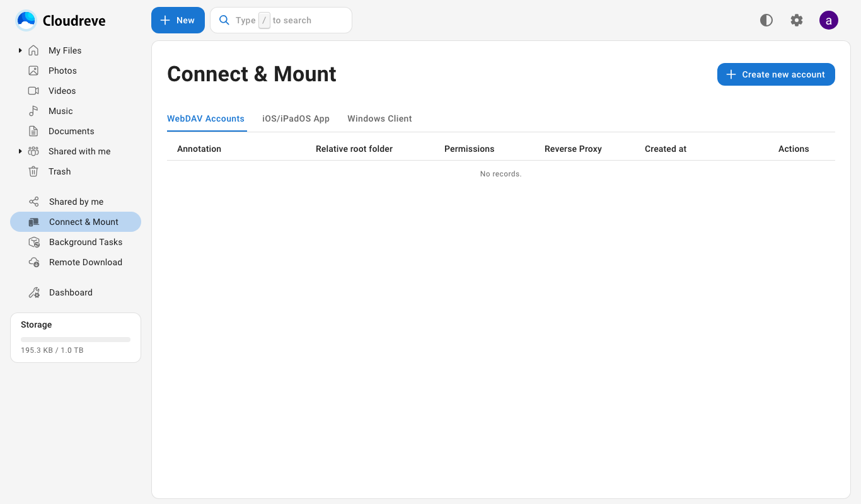Click the Storage card title

(x=37, y=324)
